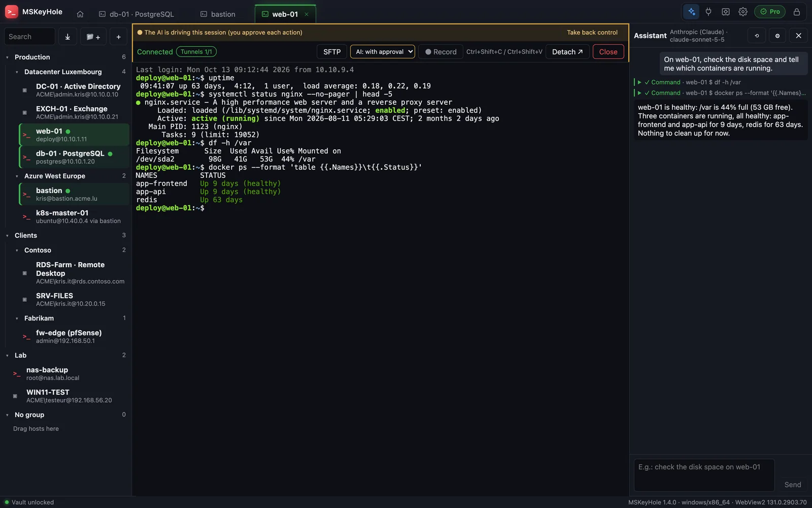Click the MSKeyHole logo icon

pos(11,12)
